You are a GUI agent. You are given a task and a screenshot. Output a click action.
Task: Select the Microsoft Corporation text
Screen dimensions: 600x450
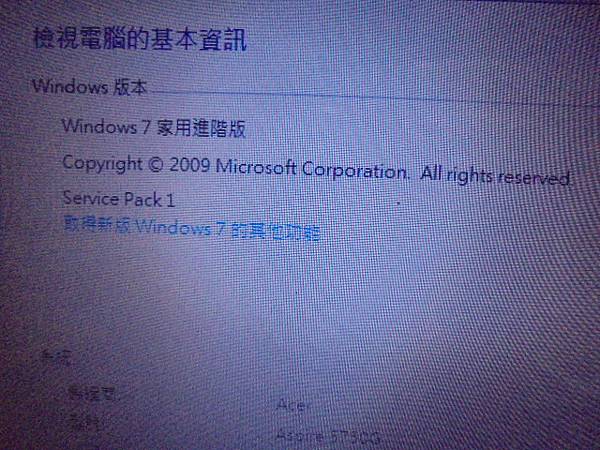(x=312, y=169)
